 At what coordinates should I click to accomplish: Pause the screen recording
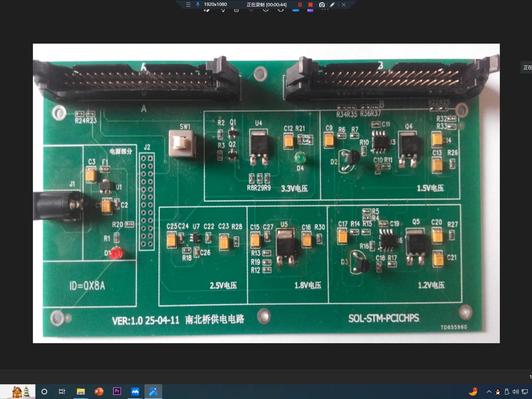pos(300,4)
